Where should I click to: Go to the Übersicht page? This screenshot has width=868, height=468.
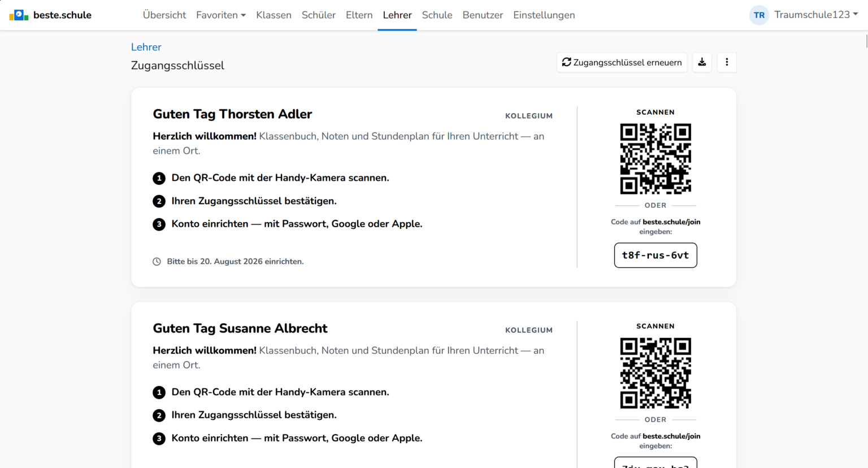coord(164,15)
